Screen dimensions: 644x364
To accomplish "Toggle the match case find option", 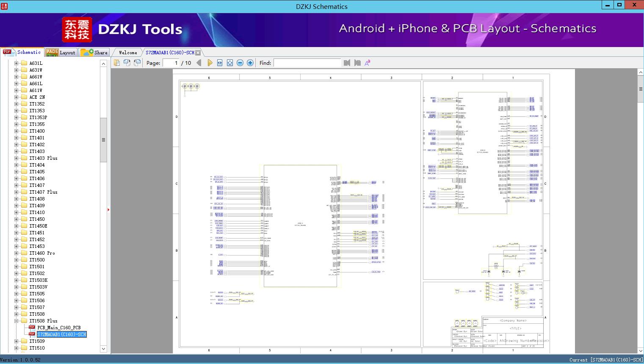I will [368, 63].
